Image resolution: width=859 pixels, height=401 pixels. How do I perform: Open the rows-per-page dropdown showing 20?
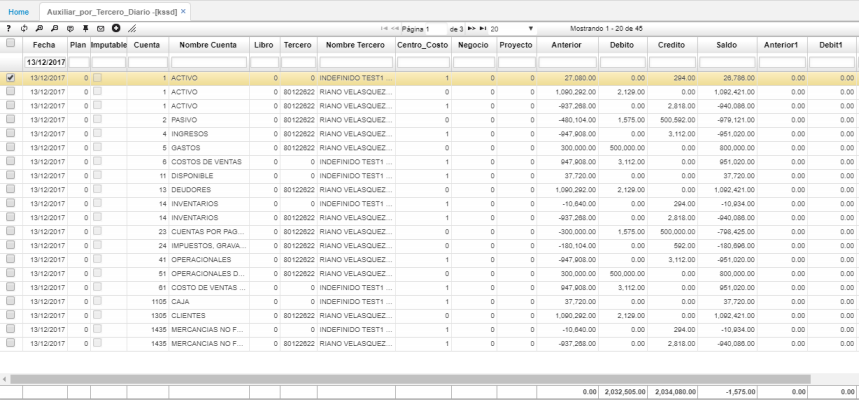(x=513, y=29)
